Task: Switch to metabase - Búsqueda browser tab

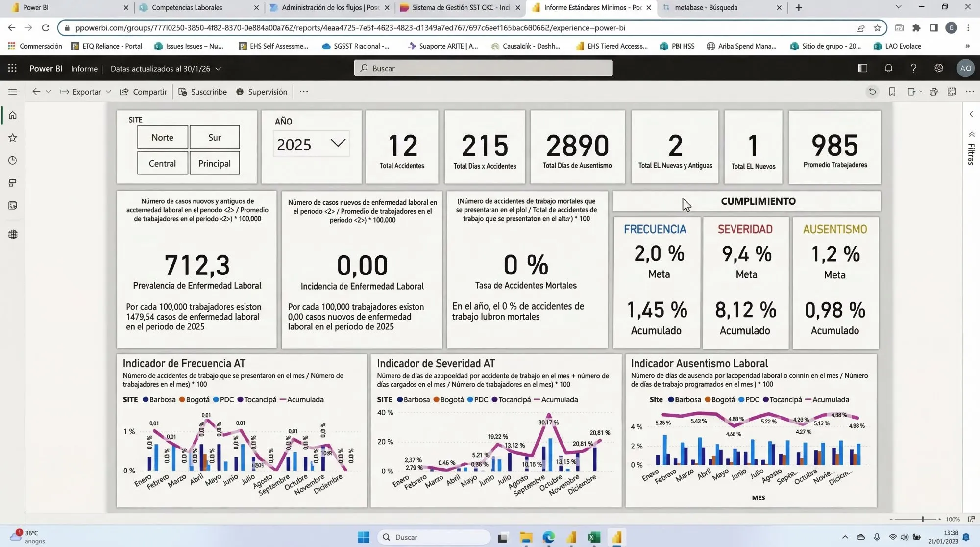Action: click(x=706, y=7)
